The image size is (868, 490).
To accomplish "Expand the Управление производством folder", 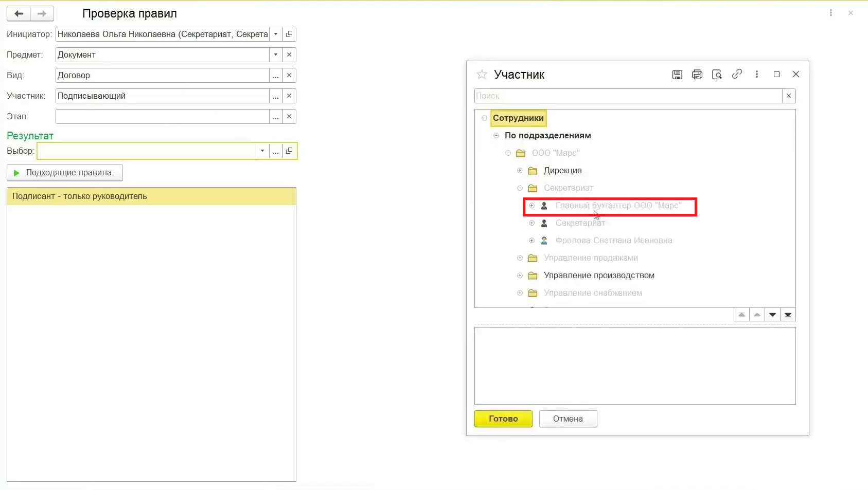I will 520,276.
